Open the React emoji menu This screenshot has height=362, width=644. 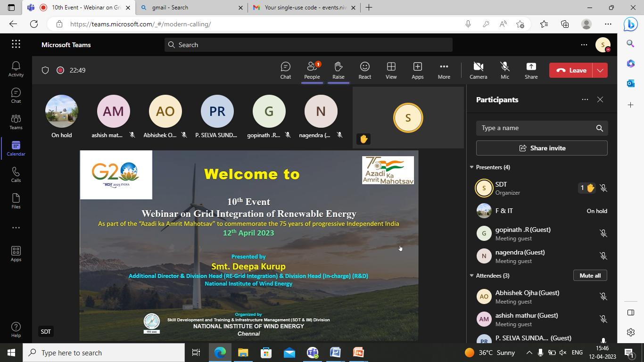pyautogui.click(x=364, y=70)
